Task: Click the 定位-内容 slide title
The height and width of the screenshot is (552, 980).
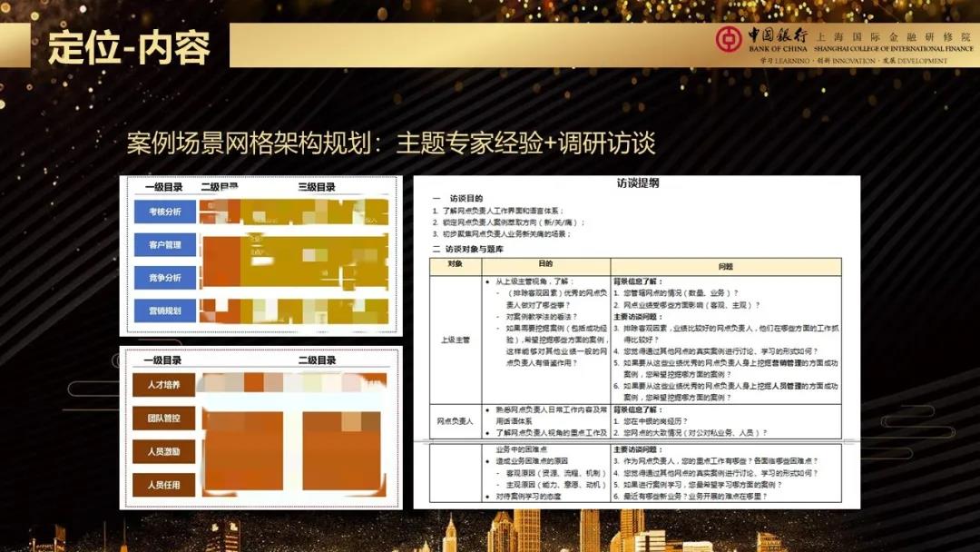Action: [128, 47]
